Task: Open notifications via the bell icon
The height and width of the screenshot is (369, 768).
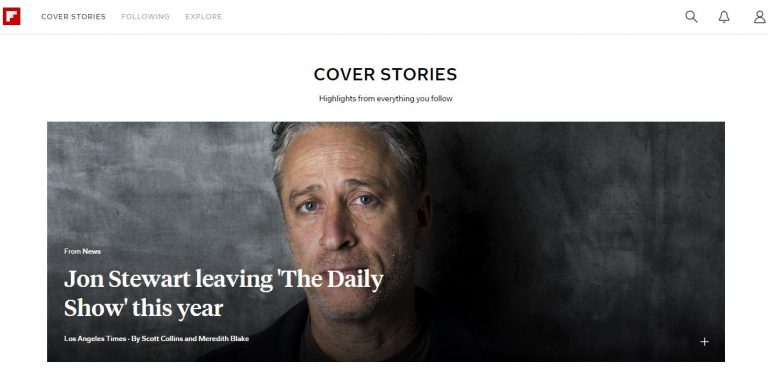Action: tap(724, 17)
